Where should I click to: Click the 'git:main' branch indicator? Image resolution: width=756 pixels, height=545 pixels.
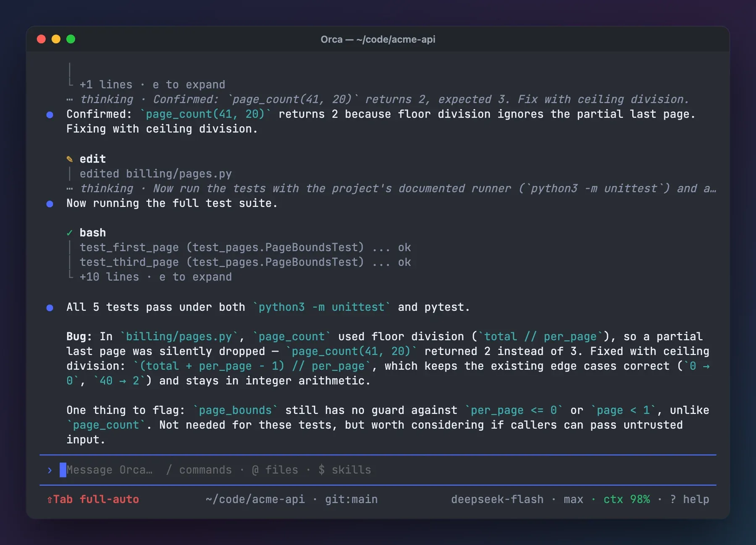(x=351, y=500)
